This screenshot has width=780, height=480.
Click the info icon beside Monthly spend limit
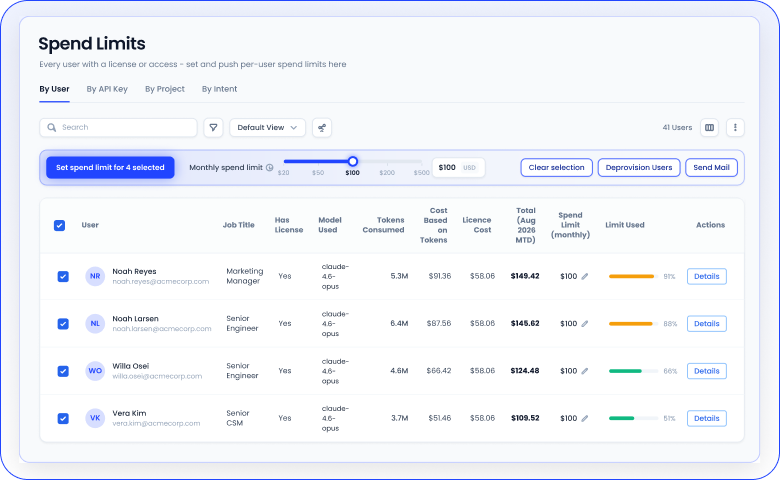tap(270, 168)
